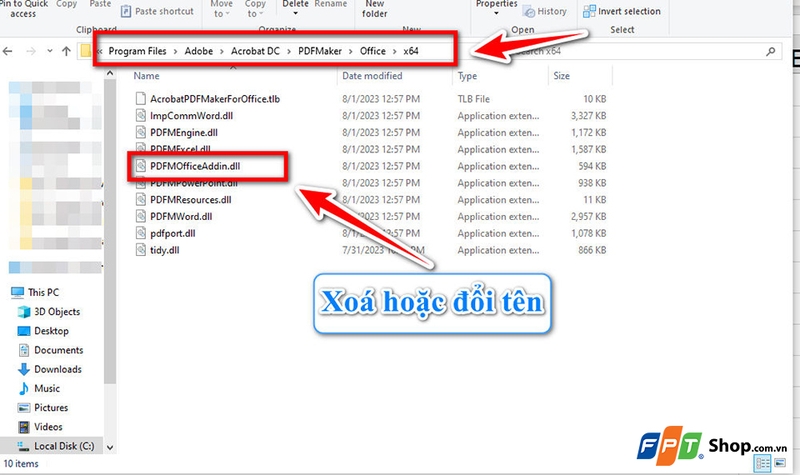The height and width of the screenshot is (475, 800).
Task: Click the Paste shortcut button
Action: click(x=157, y=11)
